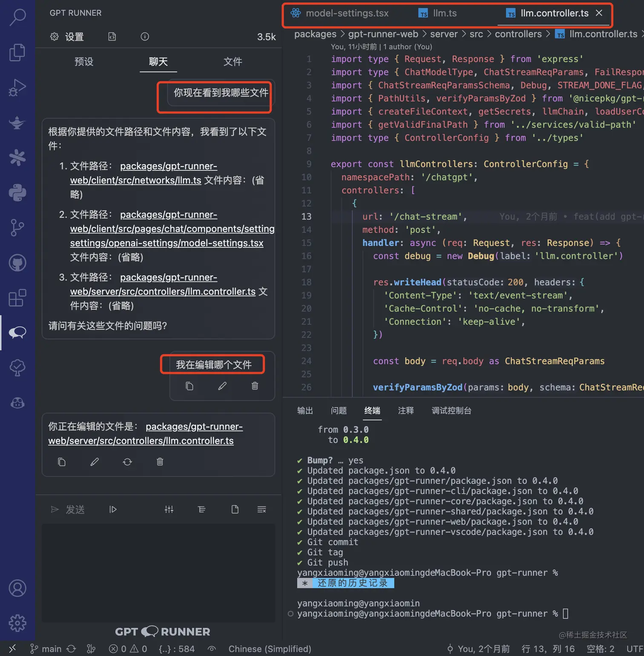
Task: Click the main branch in status bar
Action: click(x=46, y=649)
